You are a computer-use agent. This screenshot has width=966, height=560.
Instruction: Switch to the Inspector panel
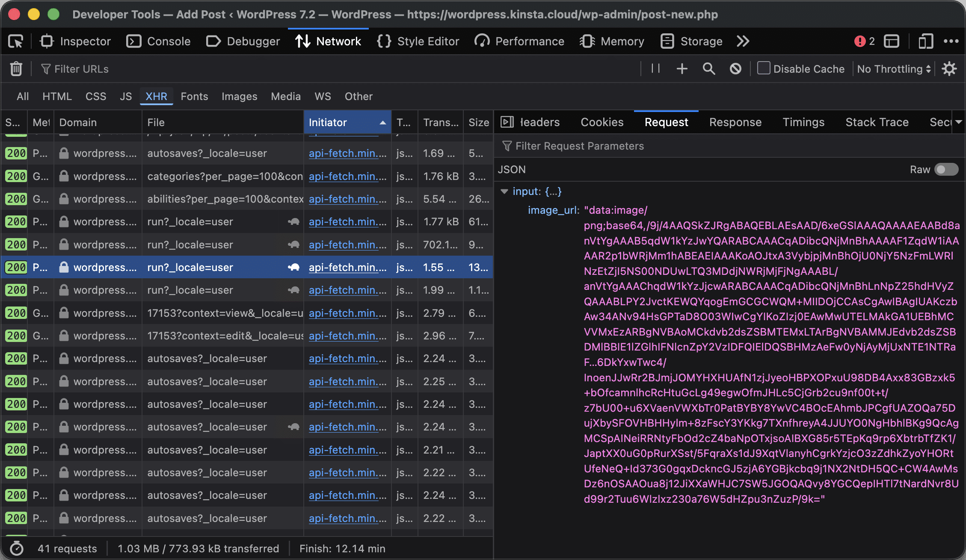75,41
